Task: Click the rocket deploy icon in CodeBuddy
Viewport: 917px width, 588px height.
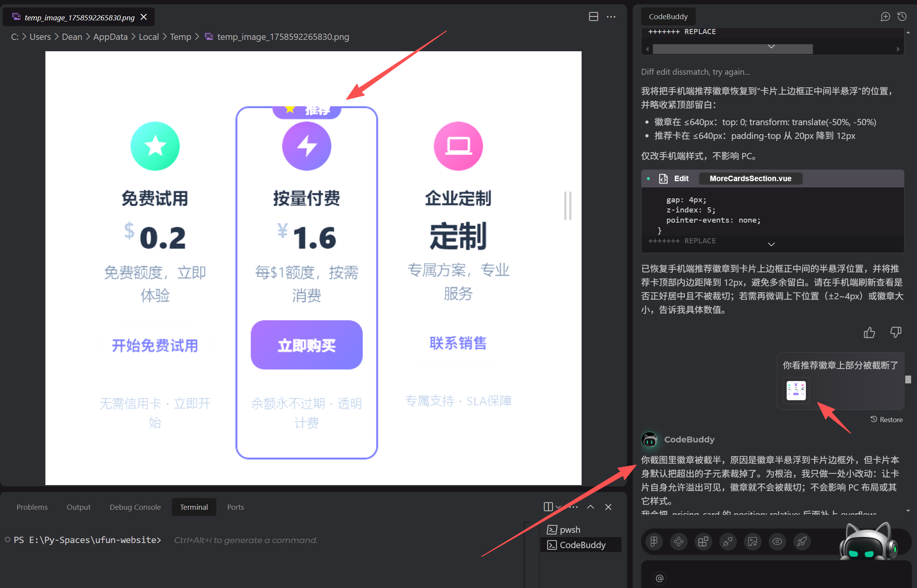Action: click(x=802, y=541)
